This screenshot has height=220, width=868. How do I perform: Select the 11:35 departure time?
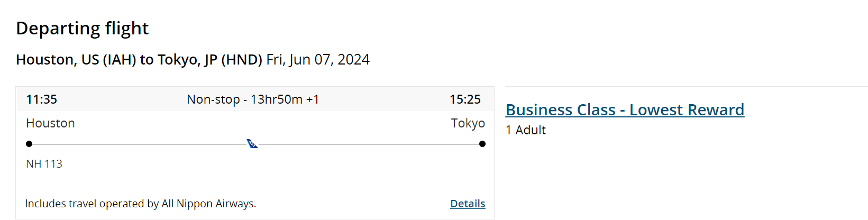coord(41,99)
